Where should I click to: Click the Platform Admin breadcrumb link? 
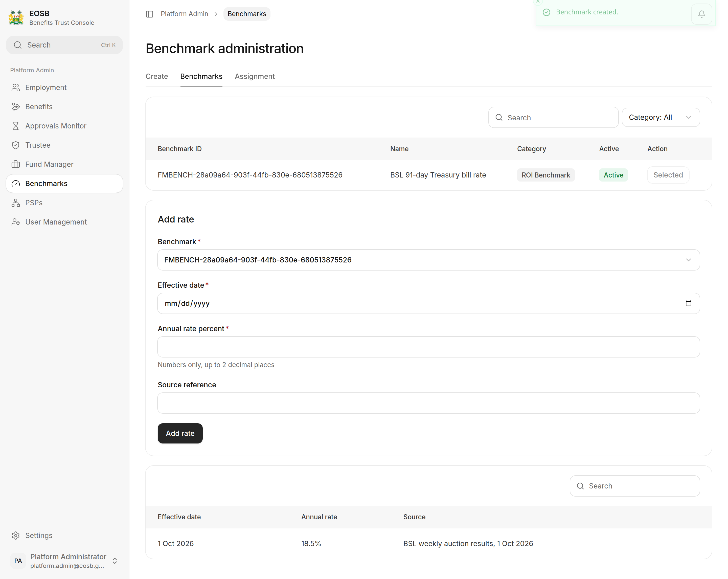pyautogui.click(x=184, y=14)
